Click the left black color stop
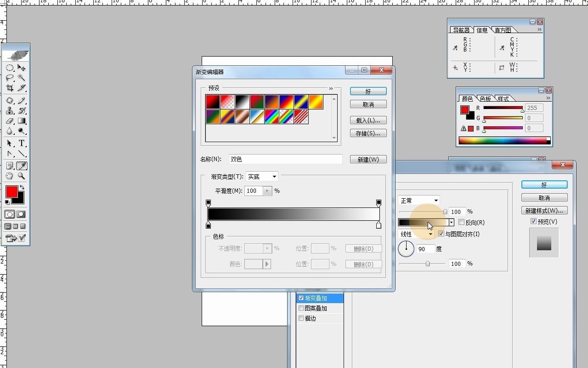Screen dimensions: 588x368 pyautogui.click(x=209, y=225)
